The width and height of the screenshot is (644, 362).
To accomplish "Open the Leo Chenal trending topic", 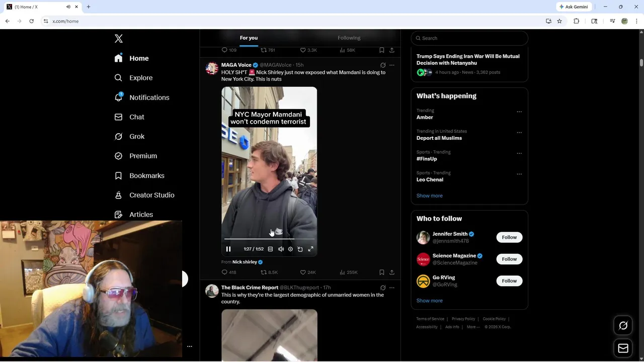I will point(430,179).
